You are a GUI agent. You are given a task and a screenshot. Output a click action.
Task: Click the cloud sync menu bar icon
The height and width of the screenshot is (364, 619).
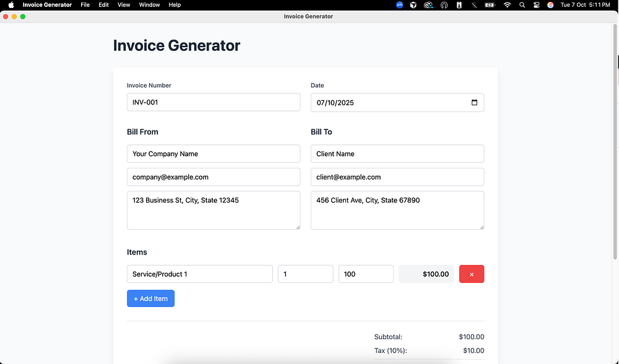tap(428, 5)
